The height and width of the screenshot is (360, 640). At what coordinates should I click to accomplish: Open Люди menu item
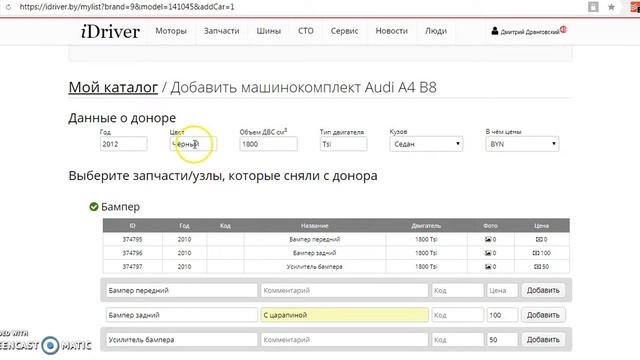436,31
